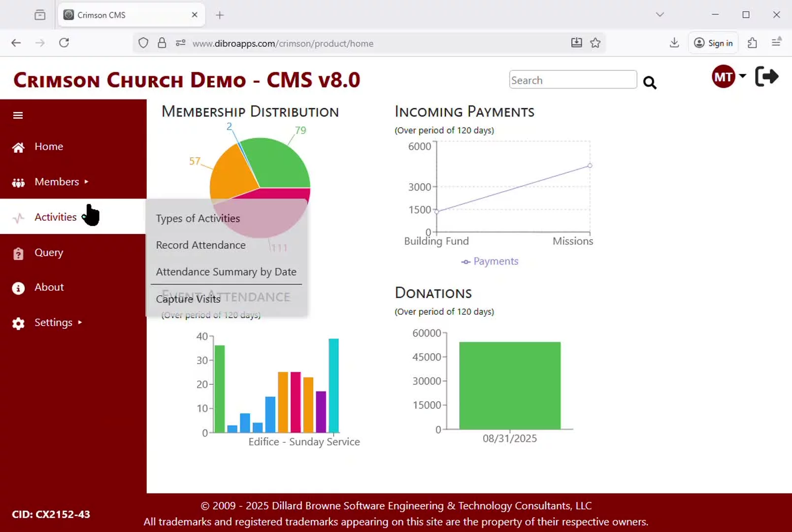Click inside the Search input field
792x532 pixels.
pyautogui.click(x=572, y=80)
